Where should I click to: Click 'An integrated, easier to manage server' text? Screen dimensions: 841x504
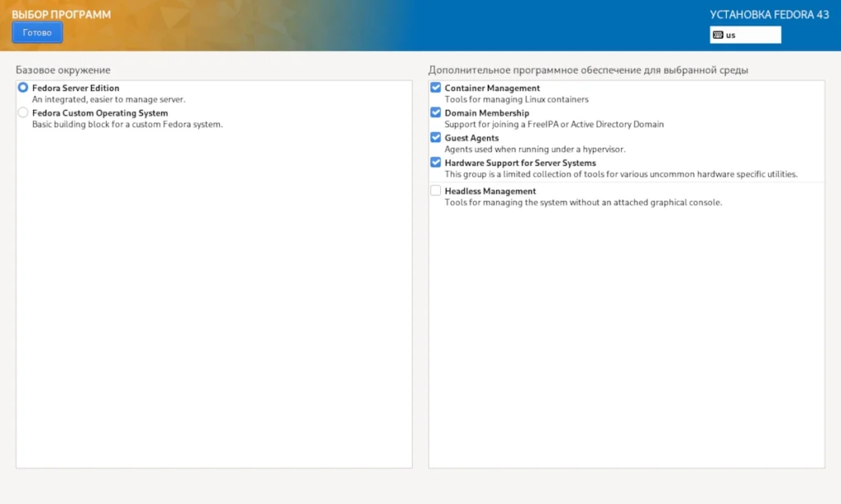(108, 99)
